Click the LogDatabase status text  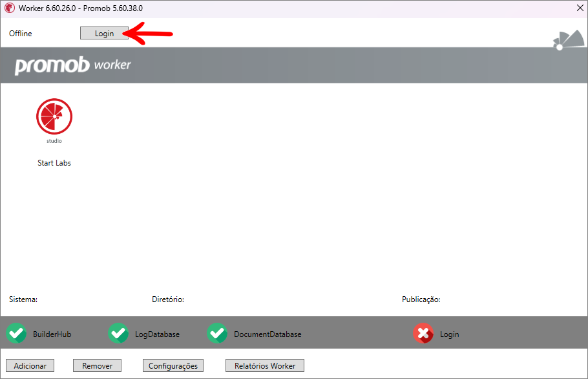click(x=157, y=334)
